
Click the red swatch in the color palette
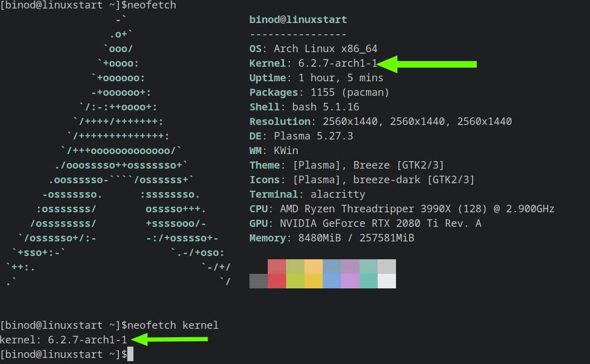(277, 273)
